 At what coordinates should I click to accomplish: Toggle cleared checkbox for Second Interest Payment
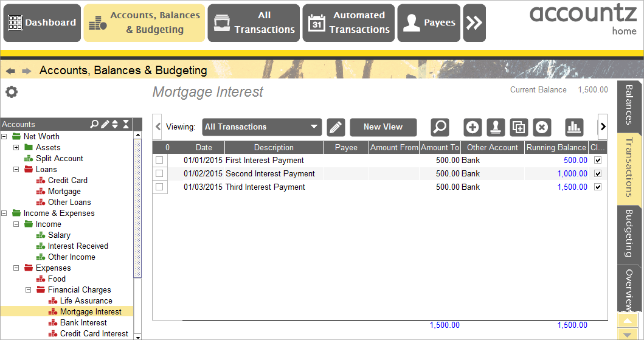pyautogui.click(x=598, y=173)
